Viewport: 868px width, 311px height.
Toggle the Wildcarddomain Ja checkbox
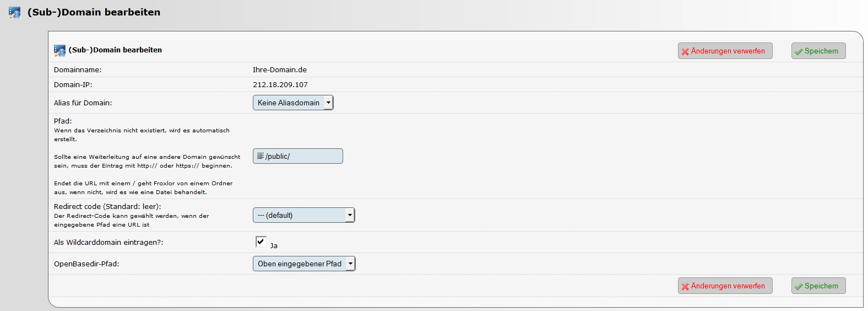[x=261, y=242]
